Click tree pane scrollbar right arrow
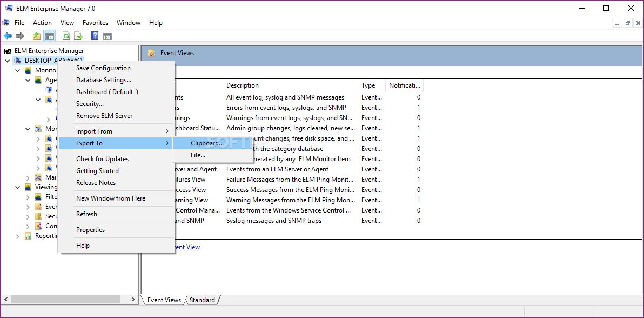This screenshot has height=318, width=644. (133, 299)
